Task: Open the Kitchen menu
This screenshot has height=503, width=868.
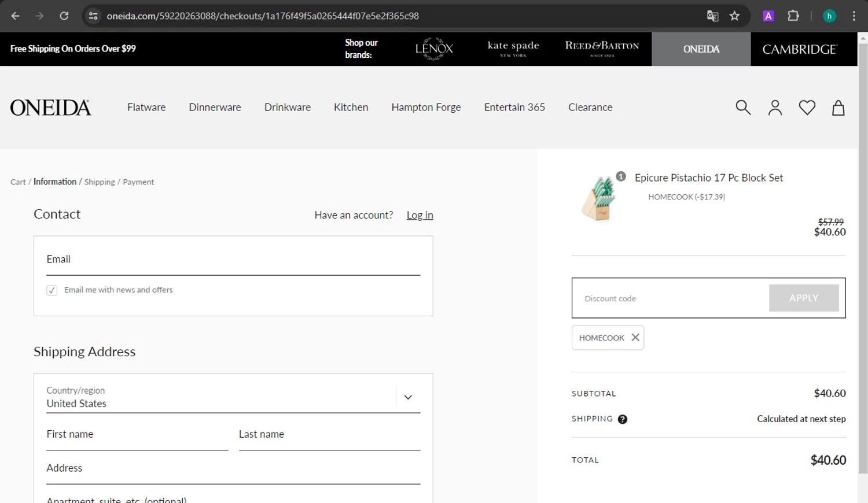Action: 351,108
